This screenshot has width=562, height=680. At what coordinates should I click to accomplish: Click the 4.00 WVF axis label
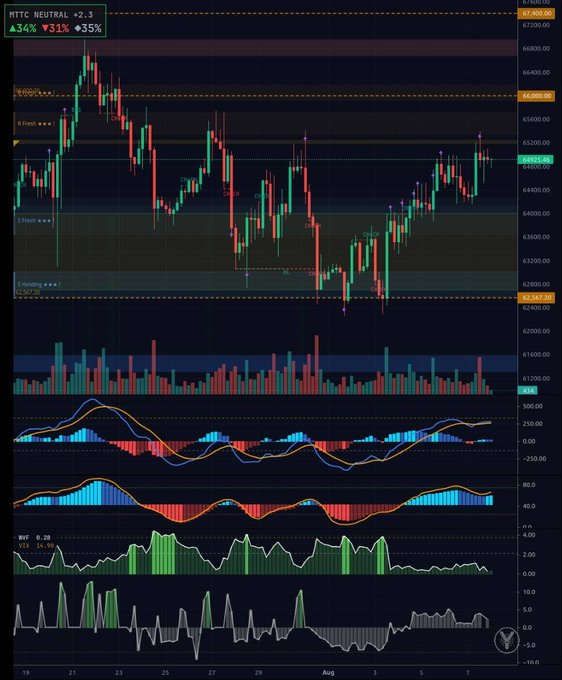(529, 535)
